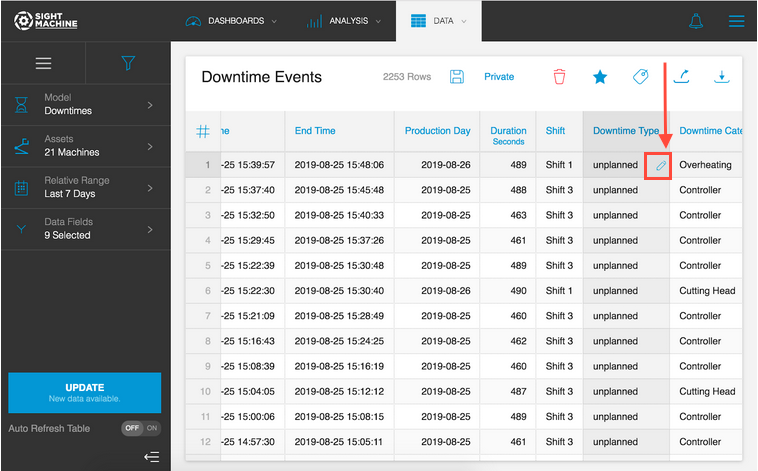The image size is (758, 471).
Task: Select the 'Overheating' category cell
Action: [705, 165]
